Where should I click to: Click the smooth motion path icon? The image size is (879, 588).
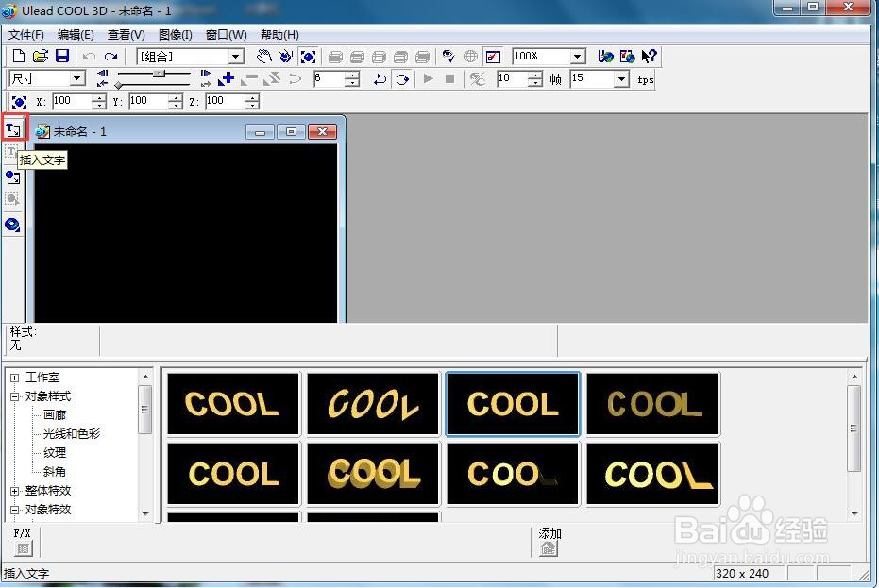point(295,79)
